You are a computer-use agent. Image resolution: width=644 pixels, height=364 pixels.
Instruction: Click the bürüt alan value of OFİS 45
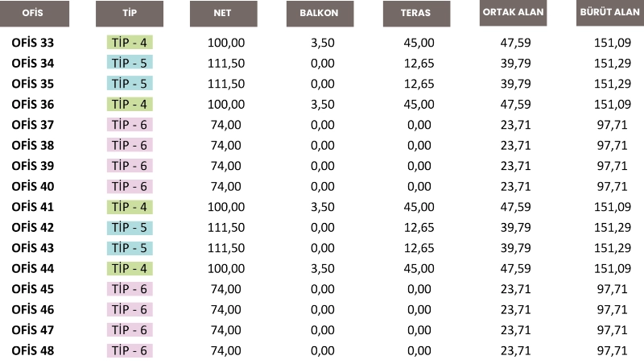612,289
